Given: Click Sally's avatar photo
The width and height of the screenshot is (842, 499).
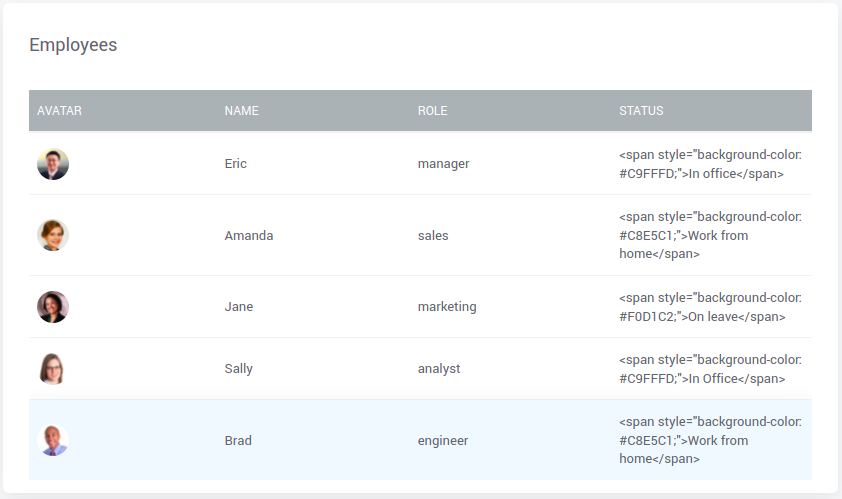Looking at the screenshot, I should click(53, 368).
